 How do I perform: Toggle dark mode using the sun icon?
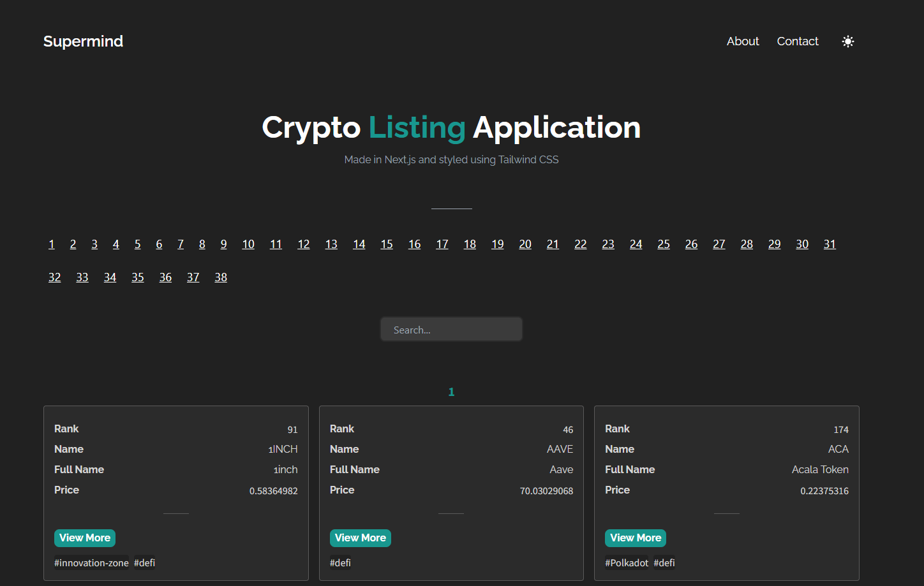(x=847, y=41)
